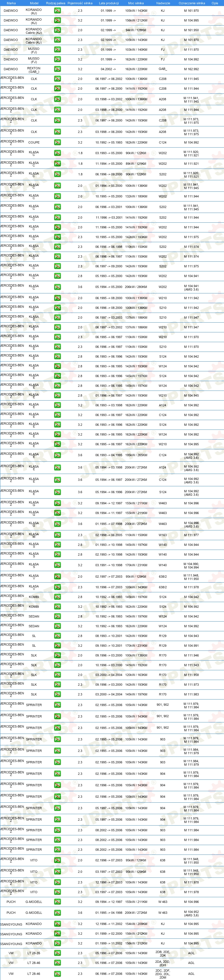Click fuel icon in SL 3.2 row
The width and height of the screenshot is (224, 980).
(57, 646)
